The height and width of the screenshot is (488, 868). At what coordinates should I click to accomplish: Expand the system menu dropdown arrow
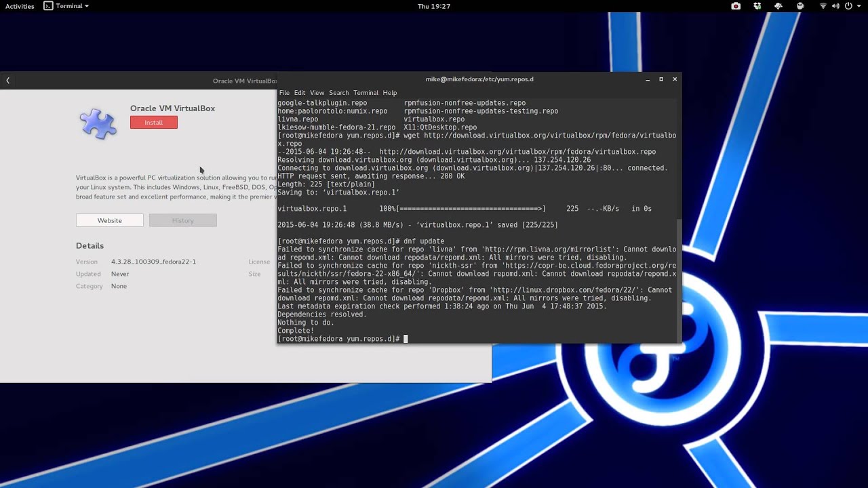(859, 6)
